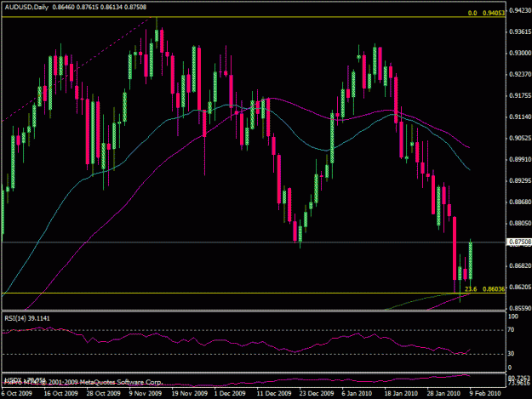Viewport: 532px width, 399px height.
Task: Click the 6 Oct 2009 date label
Action: 17,393
